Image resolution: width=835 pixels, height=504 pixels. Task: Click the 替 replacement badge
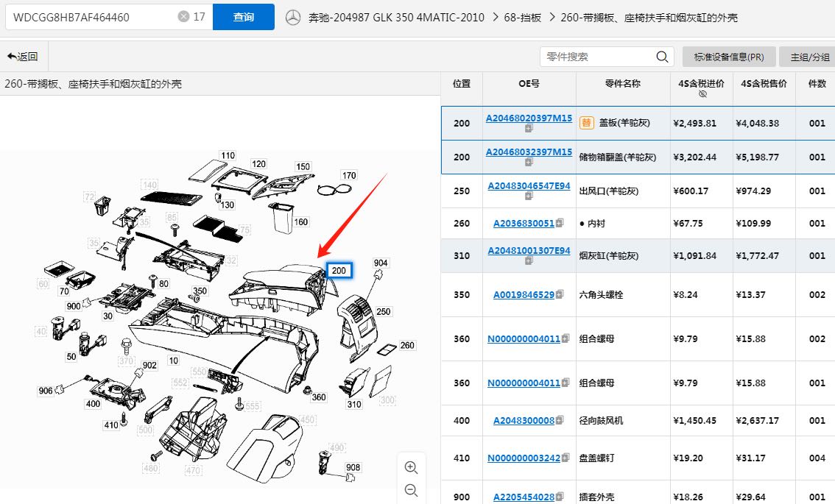[x=586, y=123]
